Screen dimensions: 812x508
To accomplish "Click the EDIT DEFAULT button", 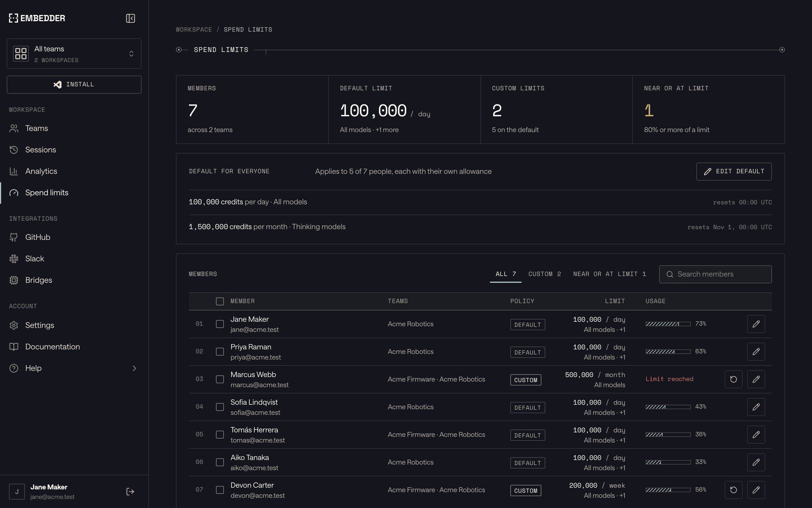I will click(734, 172).
